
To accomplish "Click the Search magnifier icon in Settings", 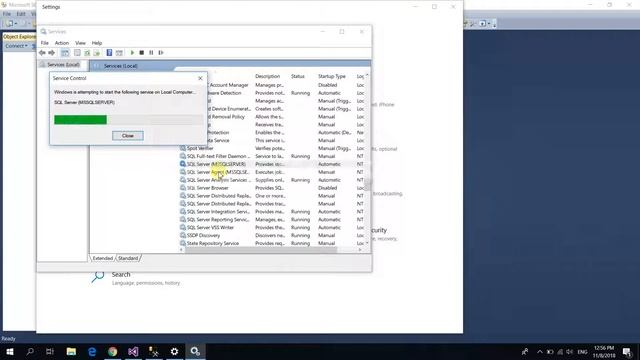I will pyautogui.click(x=98, y=277).
